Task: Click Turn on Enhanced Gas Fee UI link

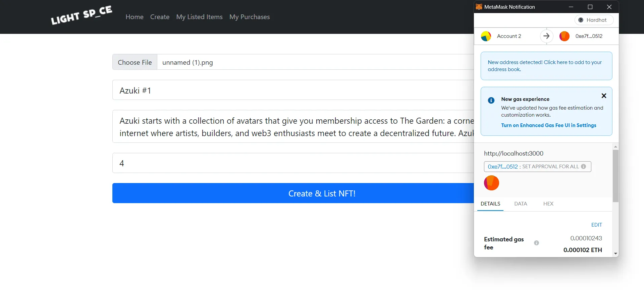Action: click(x=548, y=125)
